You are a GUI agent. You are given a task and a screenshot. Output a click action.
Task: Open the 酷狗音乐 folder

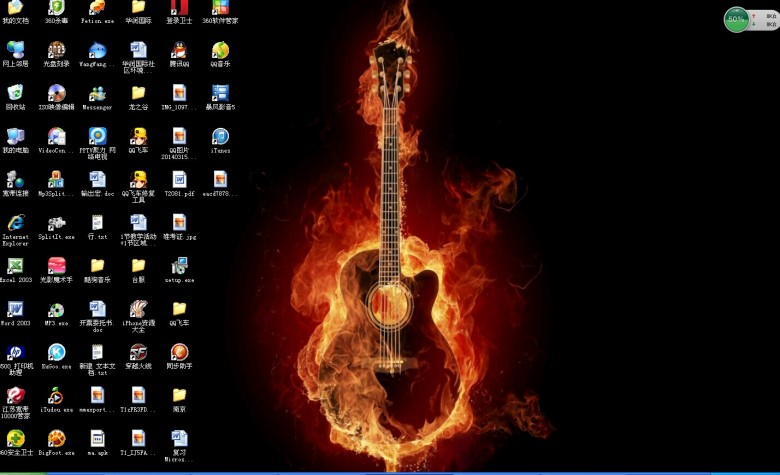97,266
